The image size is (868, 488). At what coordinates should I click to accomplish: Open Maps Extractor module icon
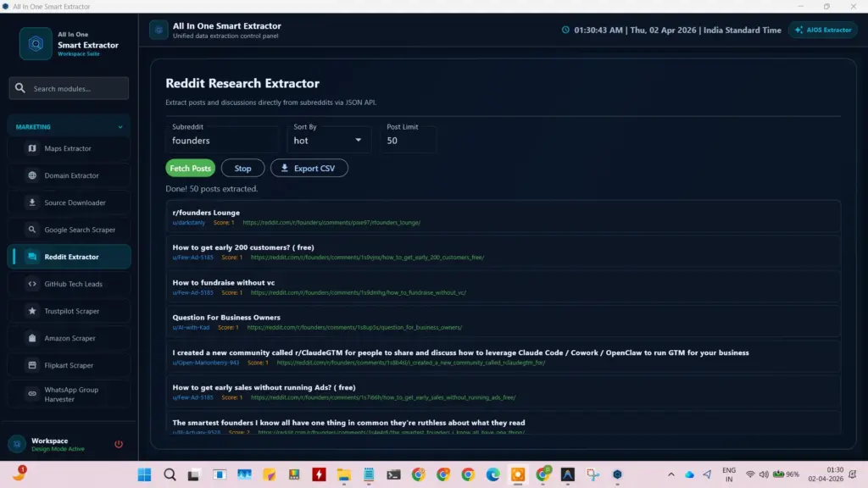click(32, 148)
